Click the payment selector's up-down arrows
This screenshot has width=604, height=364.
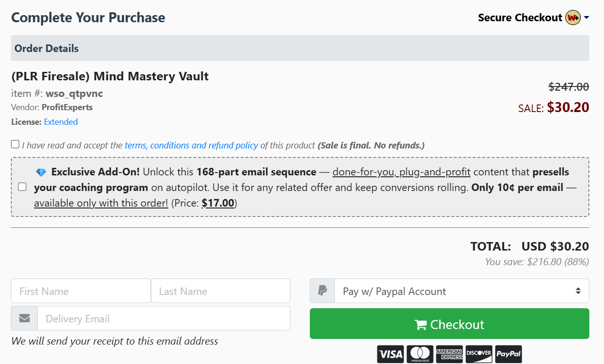(x=578, y=290)
